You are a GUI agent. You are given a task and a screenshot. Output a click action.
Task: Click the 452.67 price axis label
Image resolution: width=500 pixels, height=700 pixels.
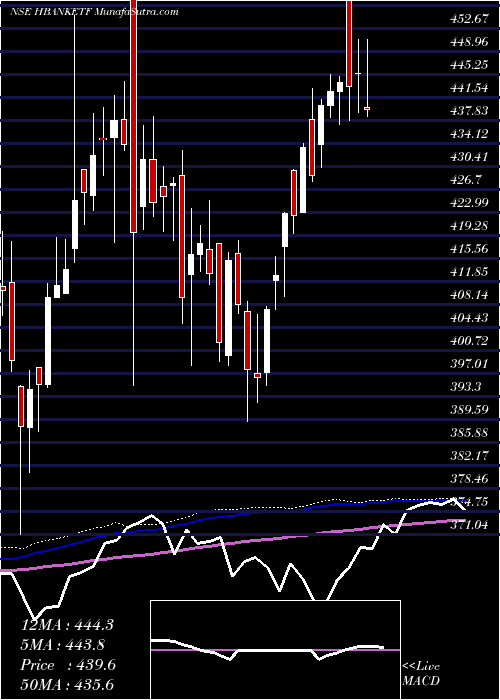[x=468, y=18]
